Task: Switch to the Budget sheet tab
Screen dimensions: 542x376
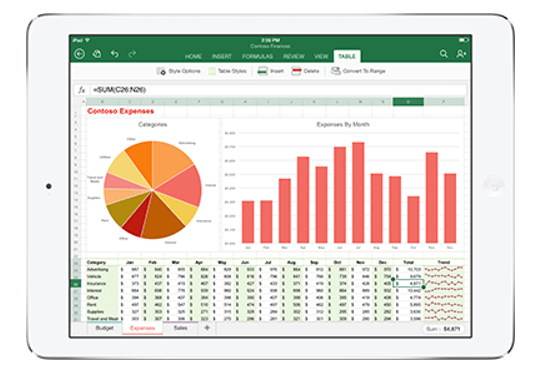Action: [x=104, y=328]
